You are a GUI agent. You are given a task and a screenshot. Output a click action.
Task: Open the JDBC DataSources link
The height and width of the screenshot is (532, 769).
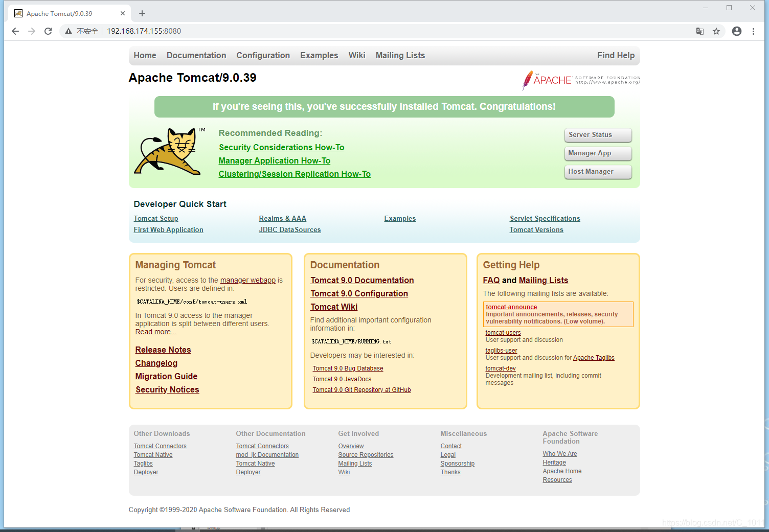pos(290,229)
